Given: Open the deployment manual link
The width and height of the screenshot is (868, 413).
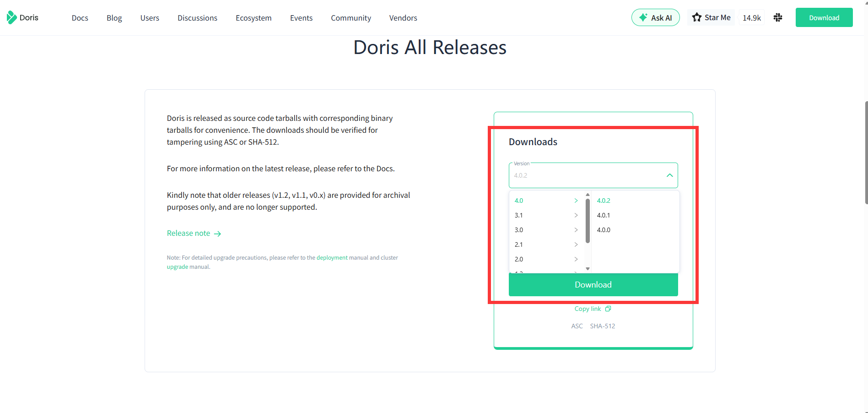Looking at the screenshot, I should [332, 258].
